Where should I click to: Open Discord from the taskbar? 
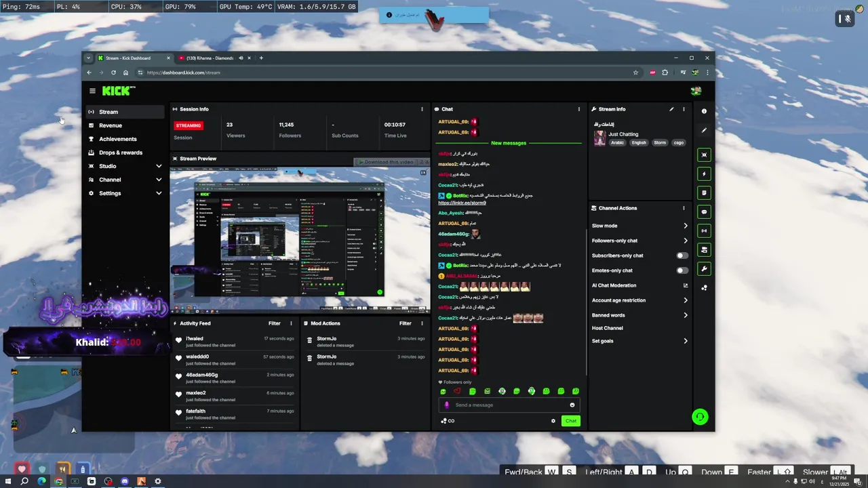point(125,481)
